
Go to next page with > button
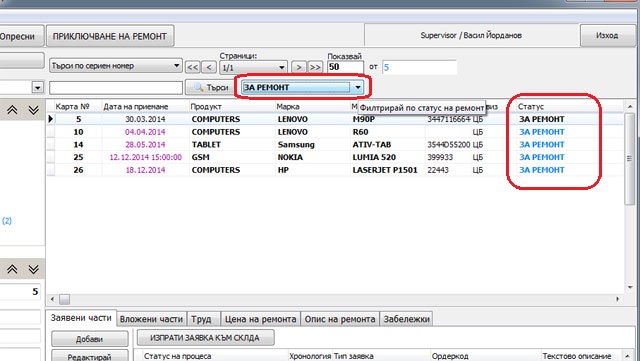point(299,67)
